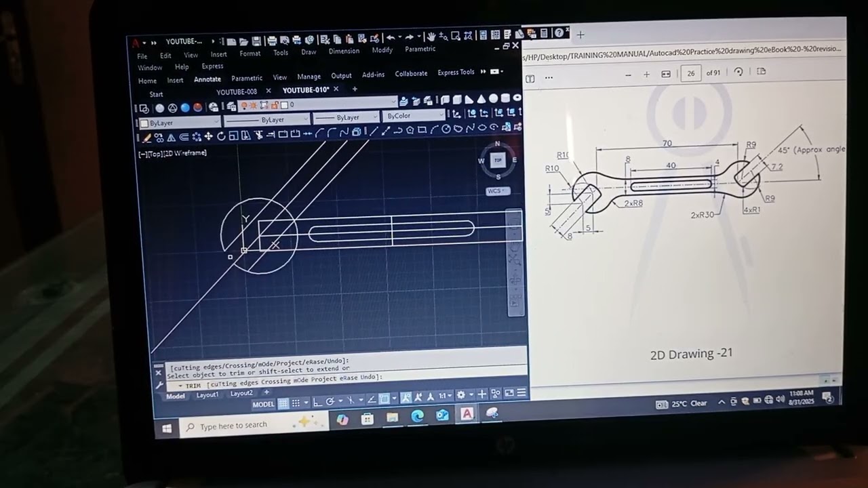Image resolution: width=868 pixels, height=488 pixels.
Task: Open Microsoft Edge from the taskbar
Action: pyautogui.click(x=417, y=415)
